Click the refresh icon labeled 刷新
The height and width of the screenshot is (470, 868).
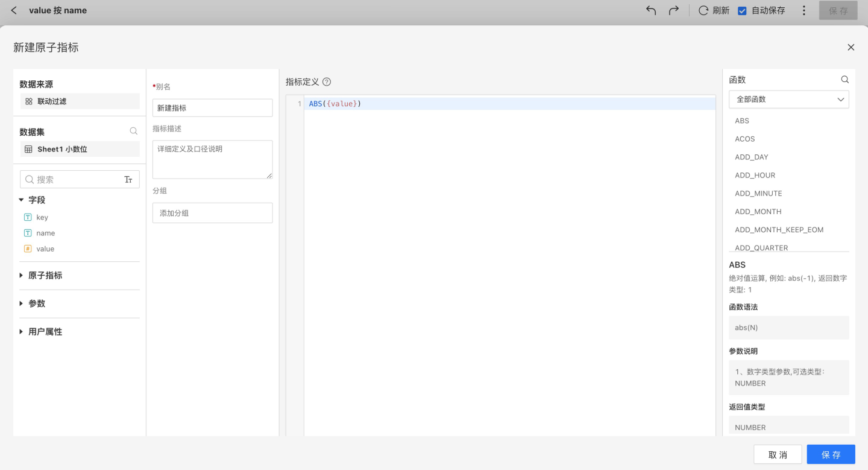coord(703,10)
